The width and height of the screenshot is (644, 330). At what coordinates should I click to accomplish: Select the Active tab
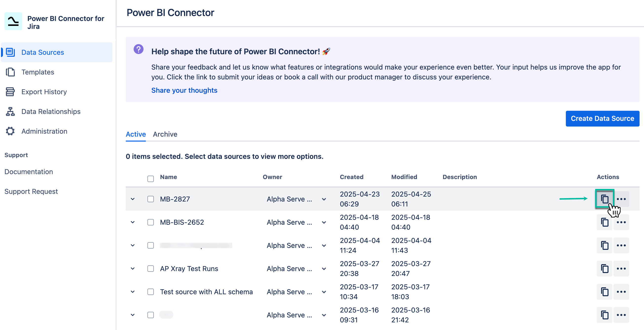coord(136,134)
